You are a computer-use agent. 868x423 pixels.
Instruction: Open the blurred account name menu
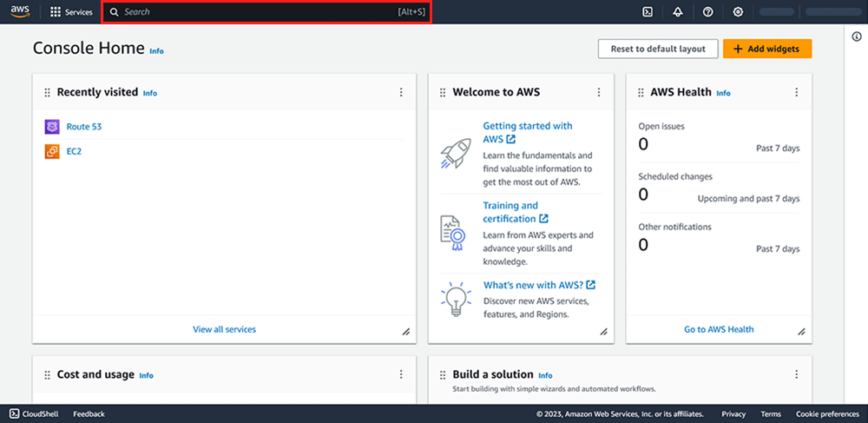[832, 11]
